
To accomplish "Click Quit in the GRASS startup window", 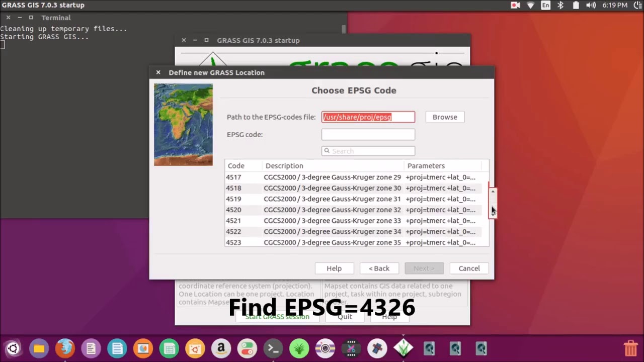I will point(345,317).
